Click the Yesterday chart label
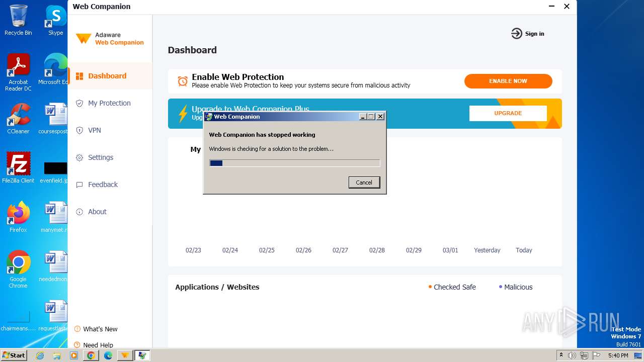 487,250
